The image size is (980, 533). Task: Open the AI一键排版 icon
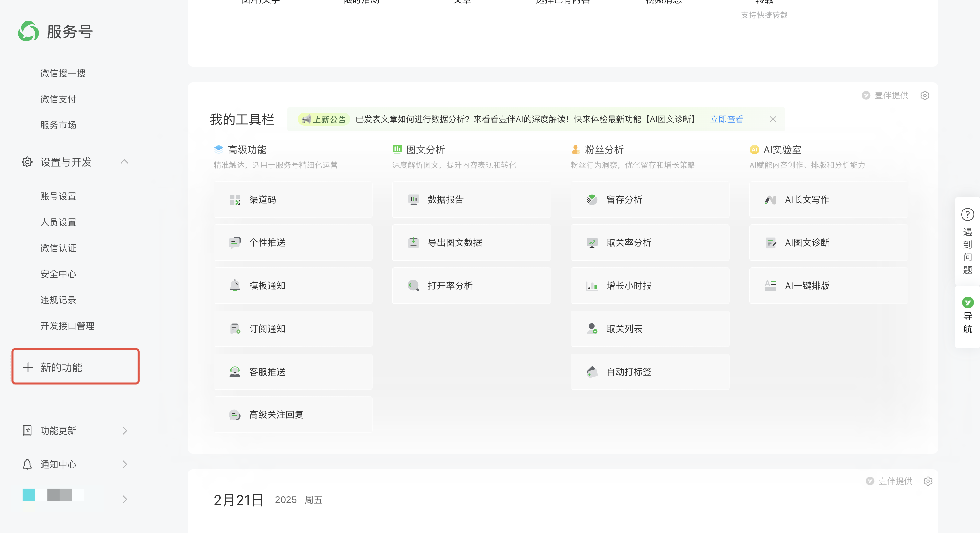point(770,286)
